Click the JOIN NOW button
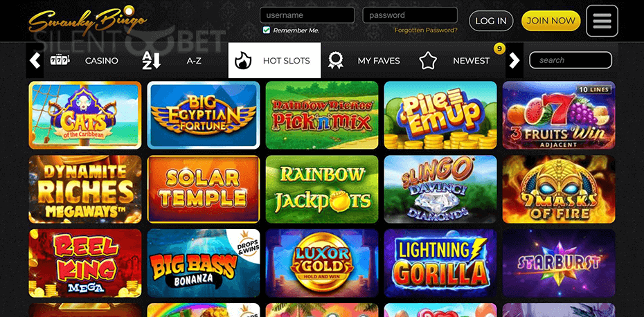Viewport: 644px width, 317px height. pyautogui.click(x=551, y=21)
